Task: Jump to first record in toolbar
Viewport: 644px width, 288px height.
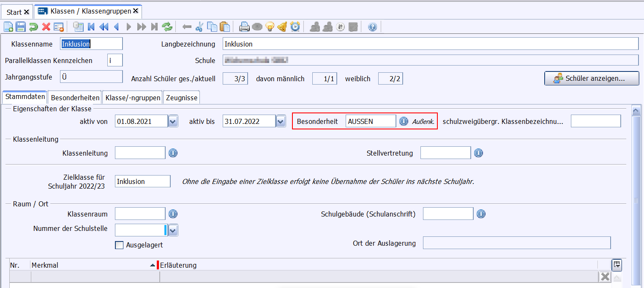Action: (91, 27)
